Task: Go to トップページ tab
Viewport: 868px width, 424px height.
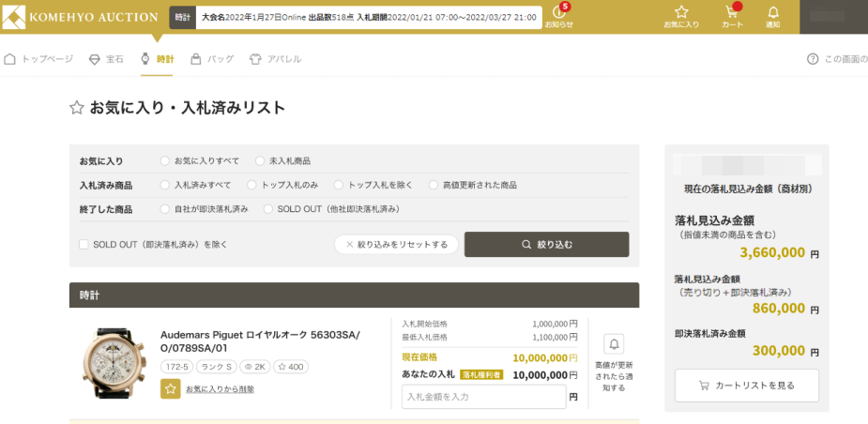Action: coord(38,59)
